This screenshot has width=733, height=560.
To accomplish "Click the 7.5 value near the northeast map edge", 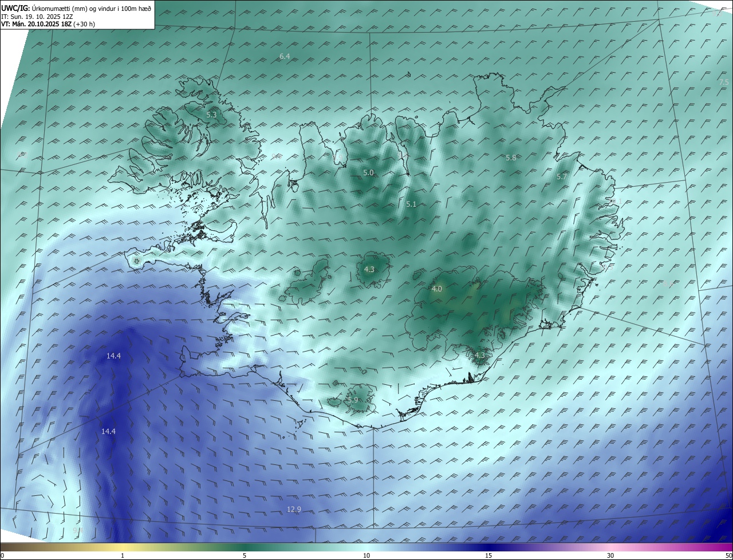I will (724, 82).
